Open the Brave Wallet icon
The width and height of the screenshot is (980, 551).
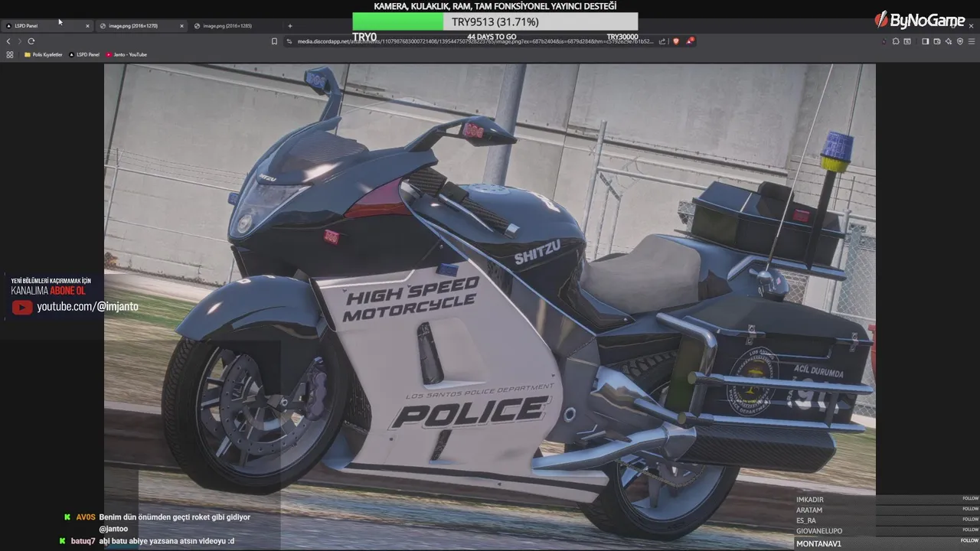click(937, 41)
